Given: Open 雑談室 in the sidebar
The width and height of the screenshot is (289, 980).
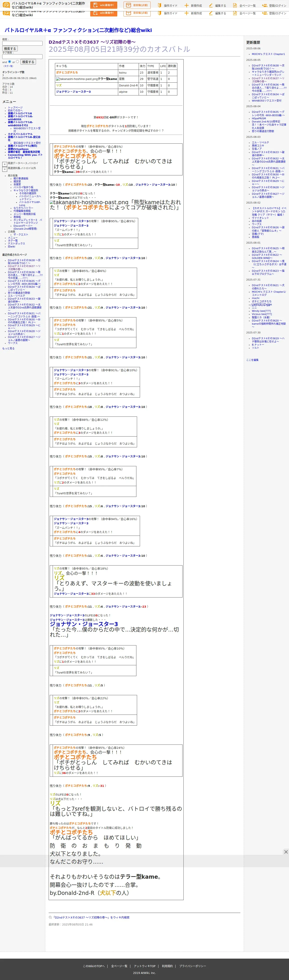Looking at the screenshot, I should [x=17, y=181].
